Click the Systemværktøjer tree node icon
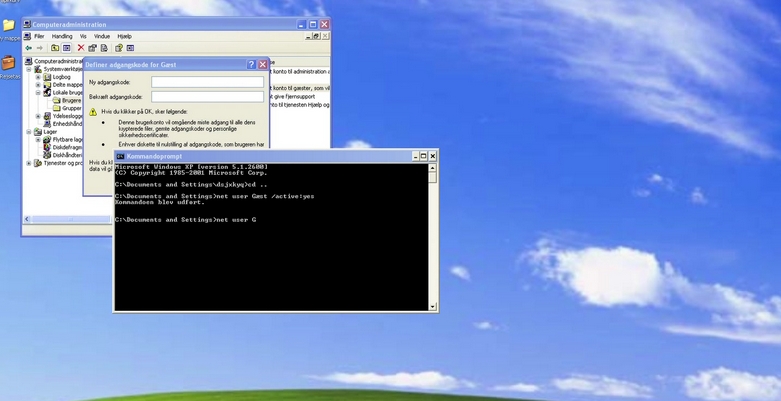 [38, 69]
